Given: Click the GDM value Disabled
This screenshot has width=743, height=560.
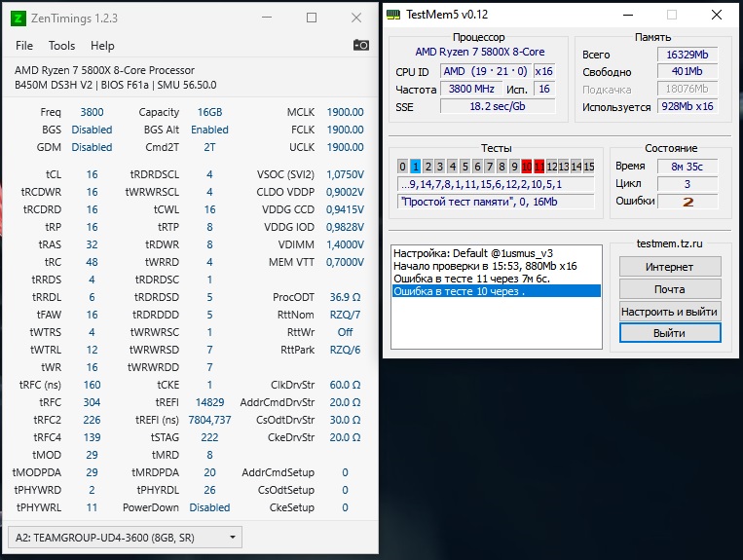Looking at the screenshot, I should click(92, 147).
